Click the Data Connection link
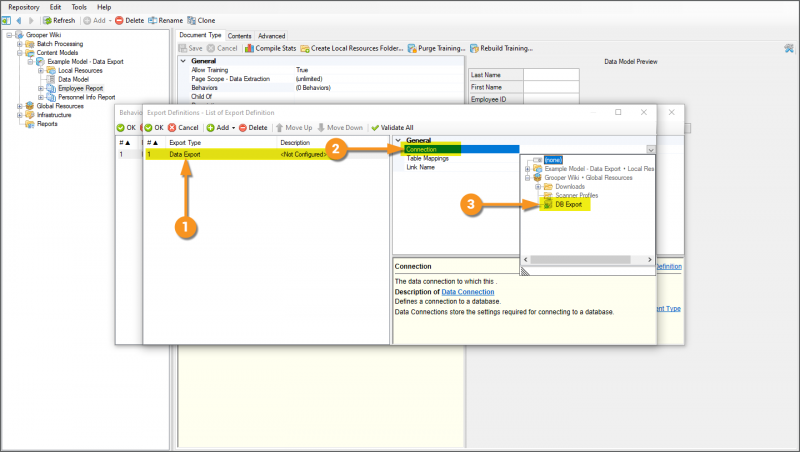The image size is (800, 452). [468, 292]
